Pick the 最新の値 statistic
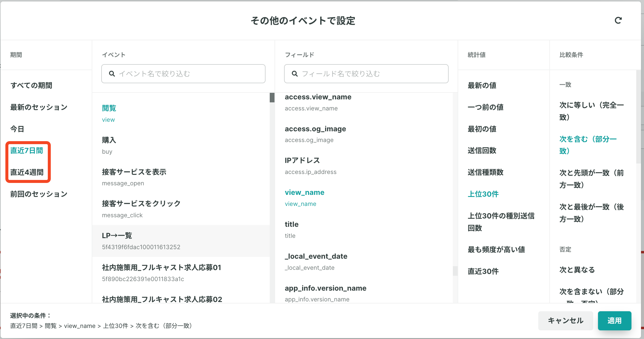This screenshot has height=339, width=644. coord(482,85)
